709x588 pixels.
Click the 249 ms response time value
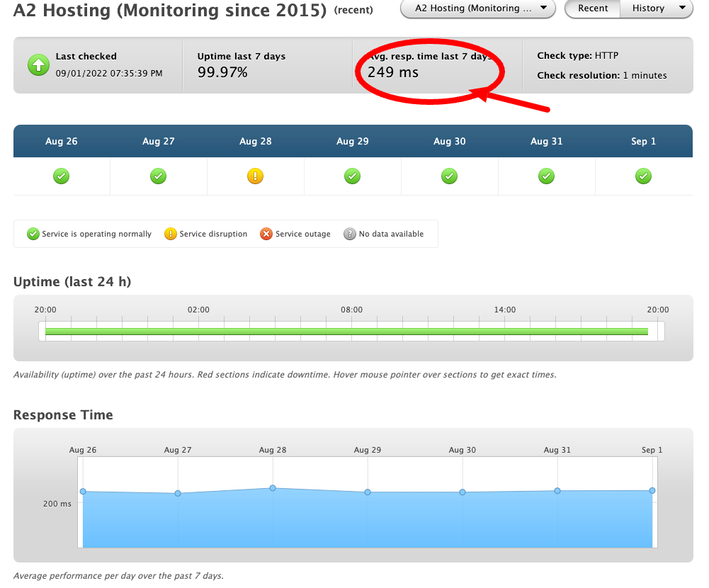(393, 72)
